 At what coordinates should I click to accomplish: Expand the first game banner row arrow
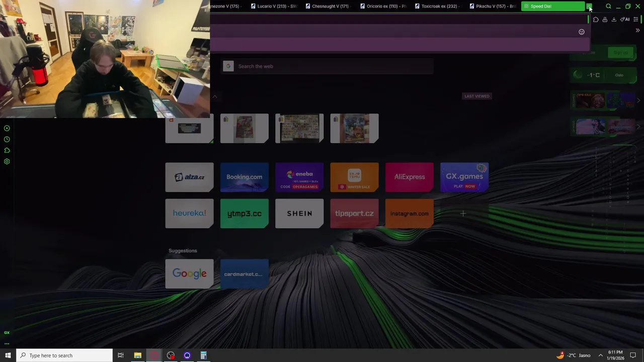[638, 101]
